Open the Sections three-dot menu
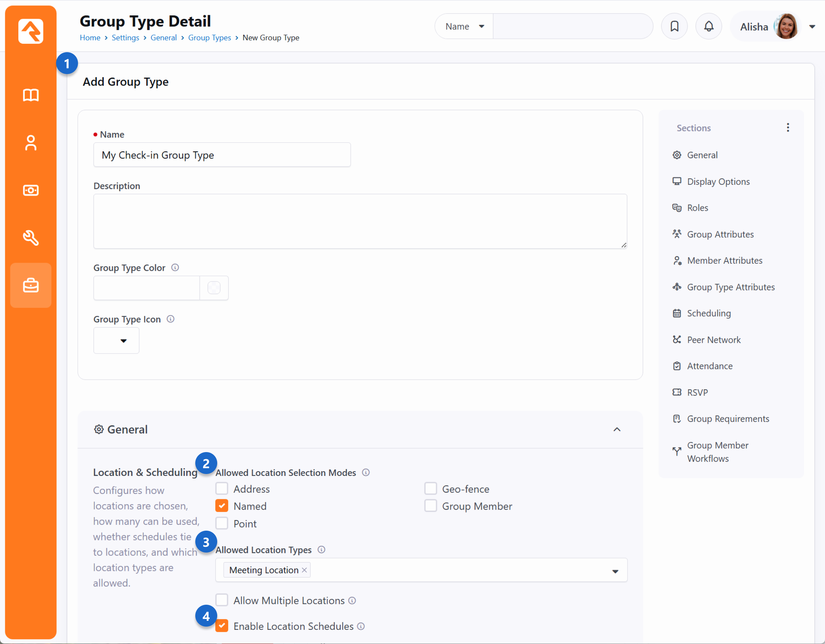The height and width of the screenshot is (644, 825). tap(788, 128)
